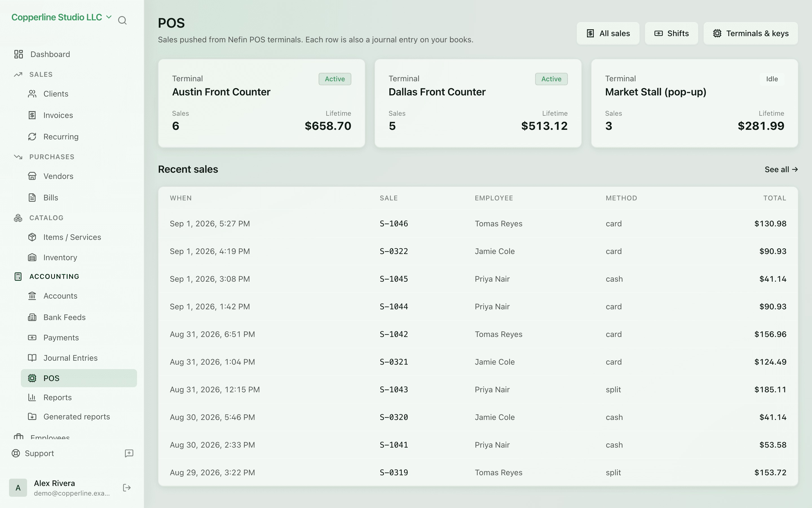Click the Payments banknote icon

point(32,337)
